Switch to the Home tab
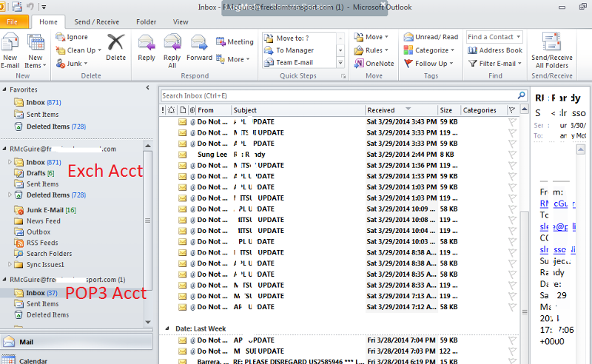Image resolution: width=592 pixels, height=364 pixels. (48, 22)
